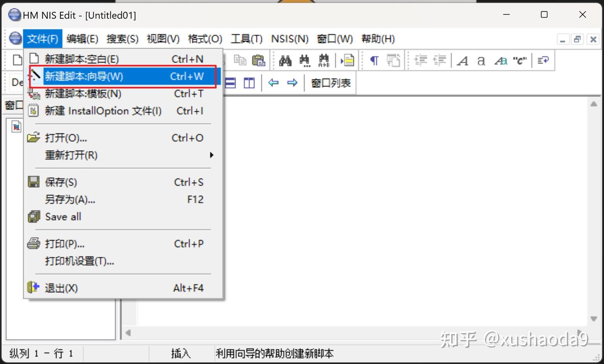Click the Paste icon in the toolbar

[x=259, y=60]
